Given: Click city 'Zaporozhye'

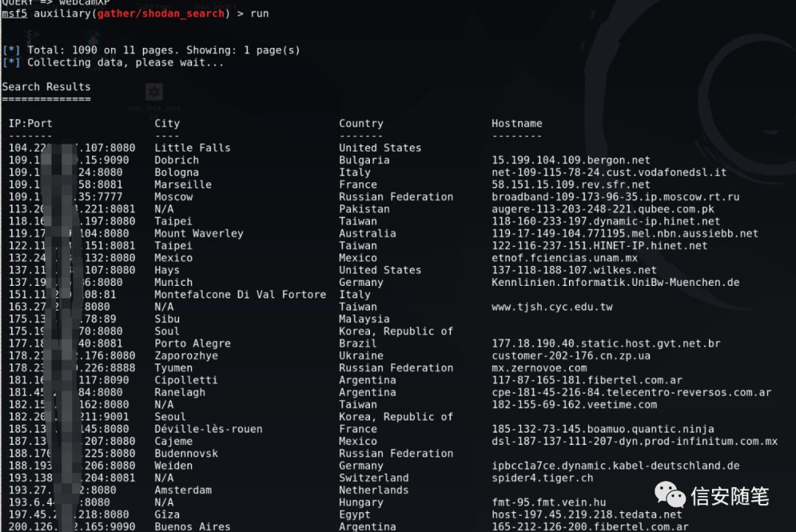Looking at the screenshot, I should 186,355.
